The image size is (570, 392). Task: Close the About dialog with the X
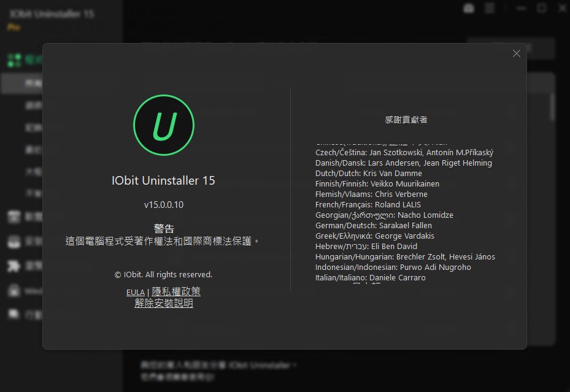tap(516, 54)
